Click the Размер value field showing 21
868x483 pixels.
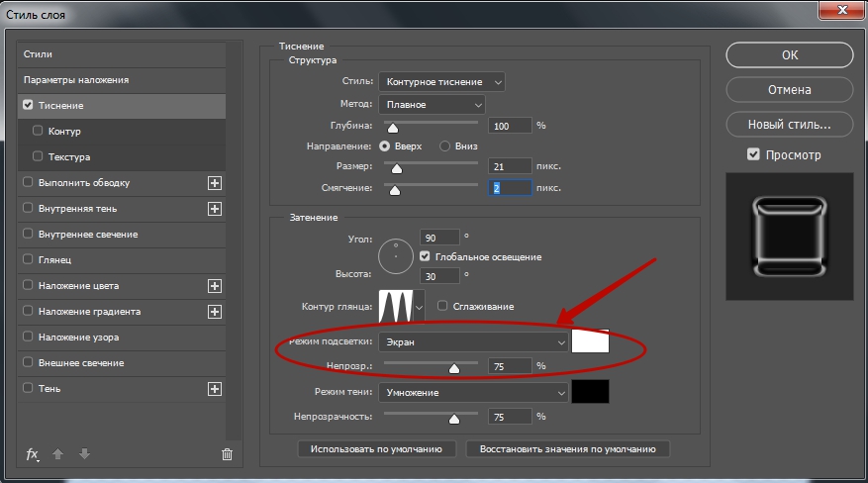510,166
